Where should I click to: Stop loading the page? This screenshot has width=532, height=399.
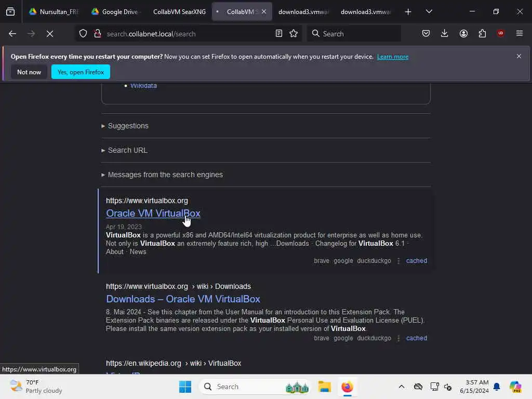(49, 34)
